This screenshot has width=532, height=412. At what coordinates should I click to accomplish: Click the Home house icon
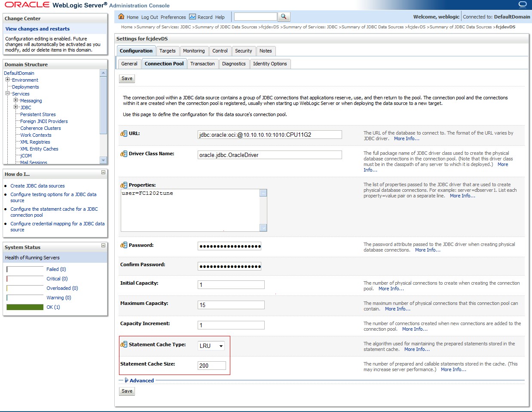click(x=121, y=16)
